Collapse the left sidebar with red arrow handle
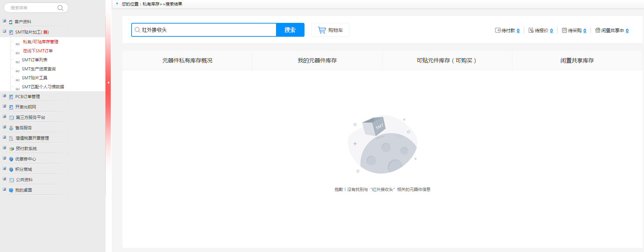Image resolution: width=644 pixels, height=252 pixels. pyautogui.click(x=108, y=82)
